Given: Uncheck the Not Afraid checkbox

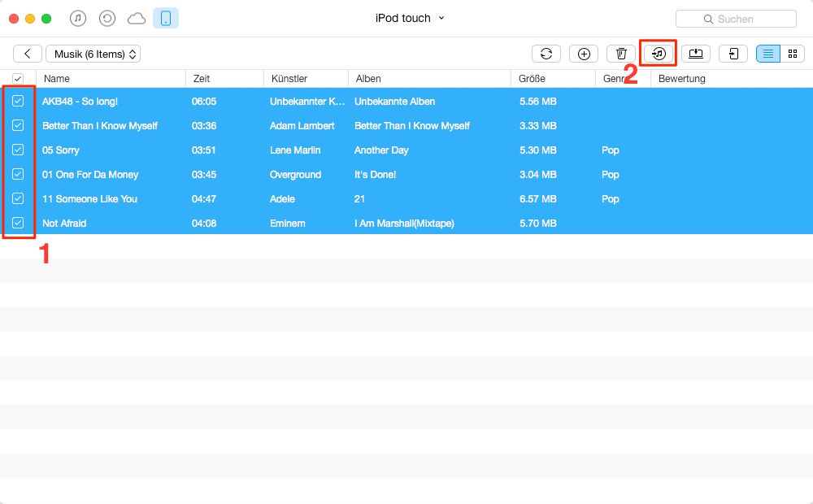Looking at the screenshot, I should click(x=18, y=223).
